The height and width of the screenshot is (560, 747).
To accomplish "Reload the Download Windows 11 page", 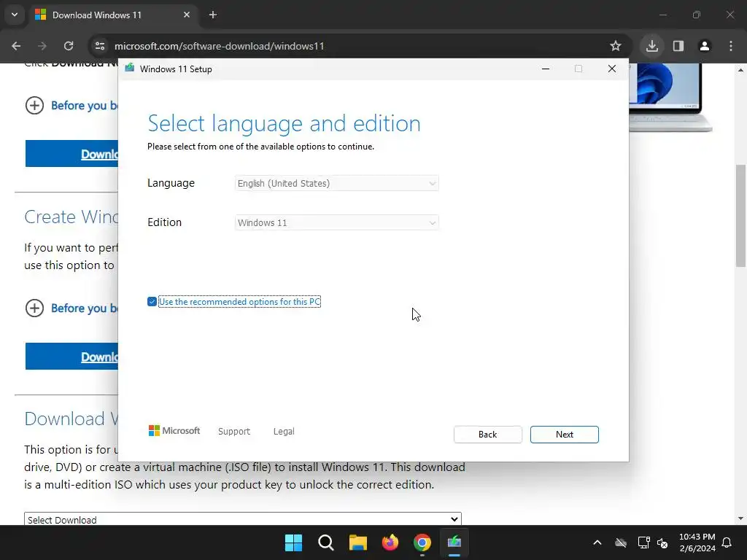I will [69, 46].
